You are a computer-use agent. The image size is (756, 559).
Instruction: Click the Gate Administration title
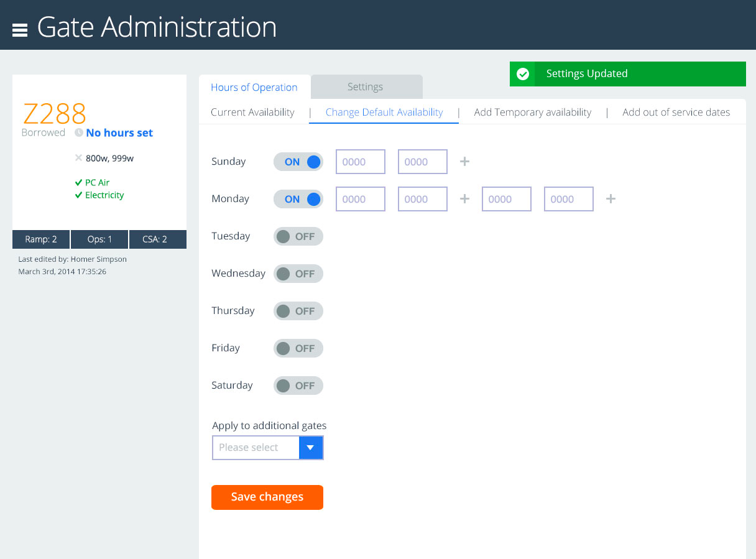157,27
